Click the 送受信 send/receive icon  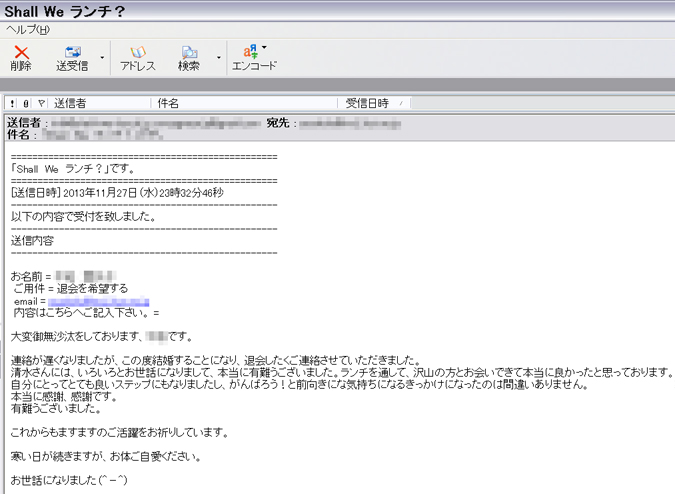click(72, 58)
